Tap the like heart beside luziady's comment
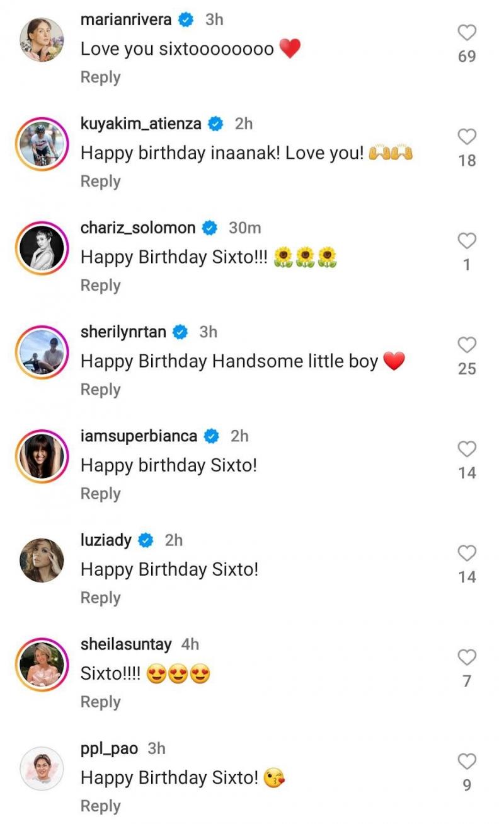Screen dimensions: 504x824 click(x=467, y=554)
